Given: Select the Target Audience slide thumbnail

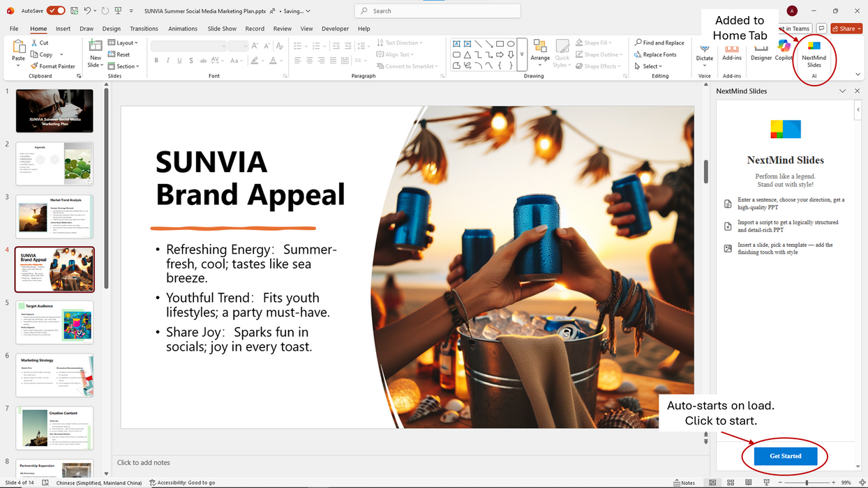Looking at the screenshot, I should pyautogui.click(x=54, y=322).
